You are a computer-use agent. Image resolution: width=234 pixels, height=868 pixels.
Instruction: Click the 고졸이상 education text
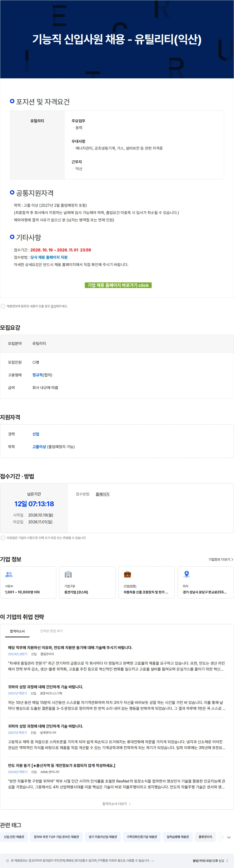pyautogui.click(x=39, y=447)
